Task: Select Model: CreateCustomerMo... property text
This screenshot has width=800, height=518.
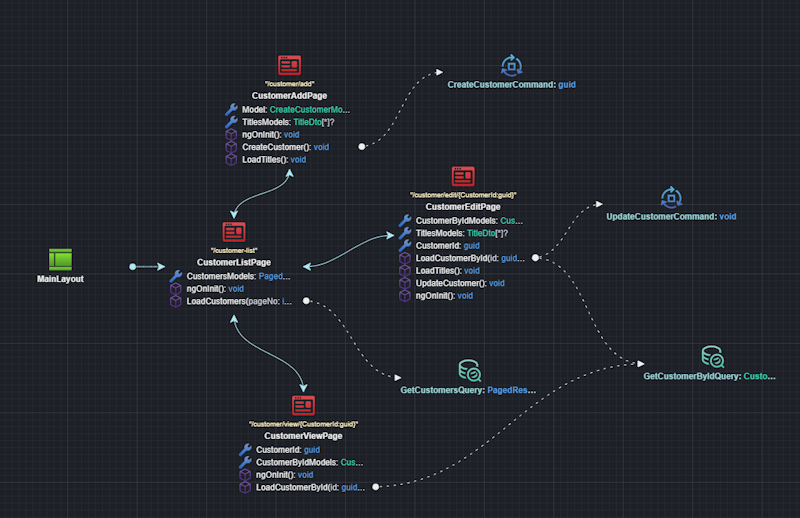Action: (x=296, y=109)
